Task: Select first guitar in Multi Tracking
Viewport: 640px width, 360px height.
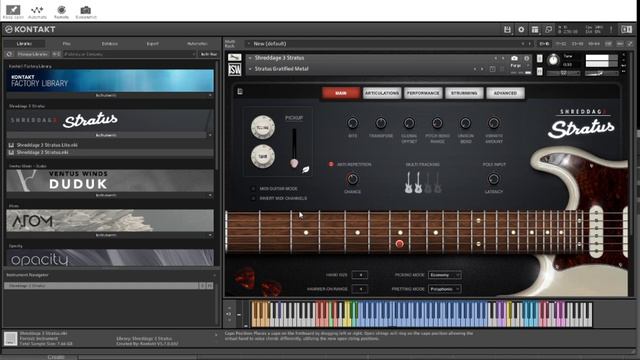Action: pos(408,182)
